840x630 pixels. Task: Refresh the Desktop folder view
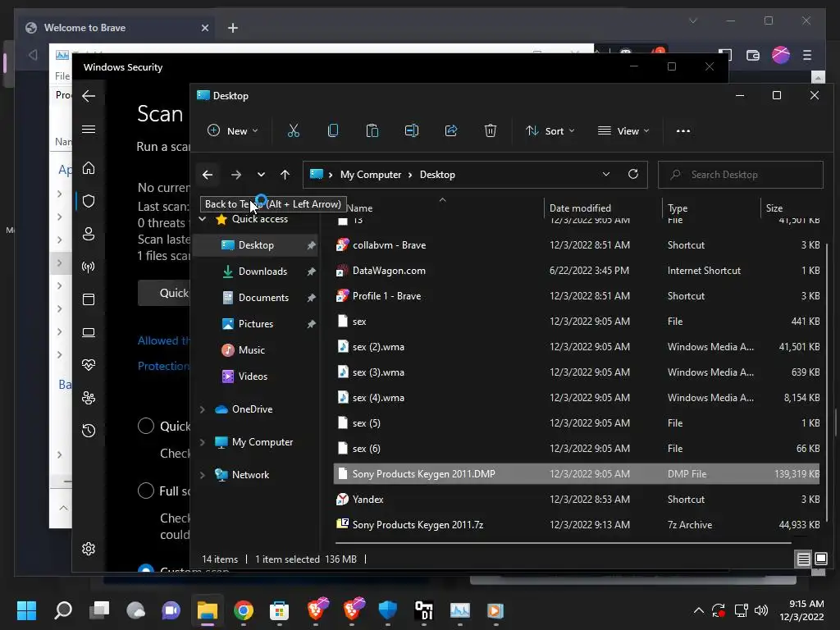coord(633,174)
